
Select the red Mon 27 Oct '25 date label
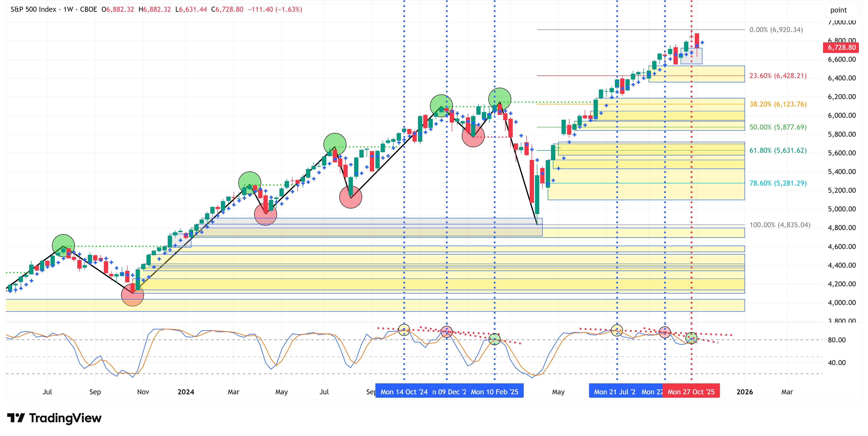691,392
